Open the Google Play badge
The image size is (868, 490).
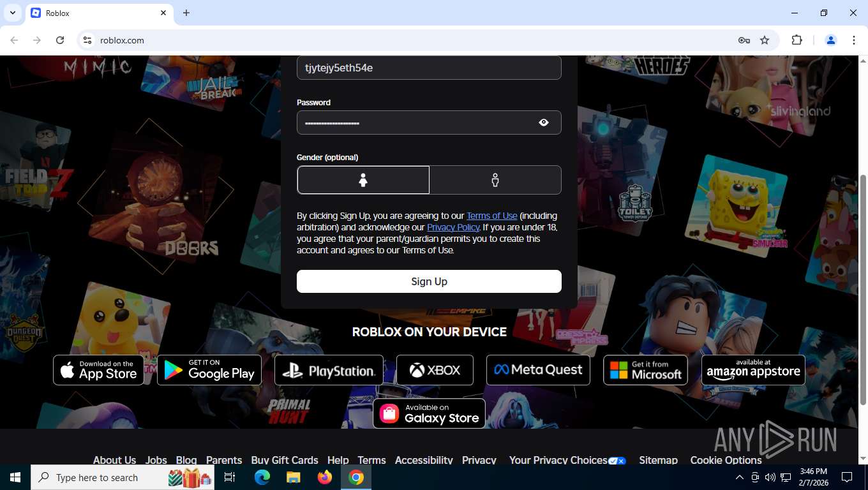point(209,370)
